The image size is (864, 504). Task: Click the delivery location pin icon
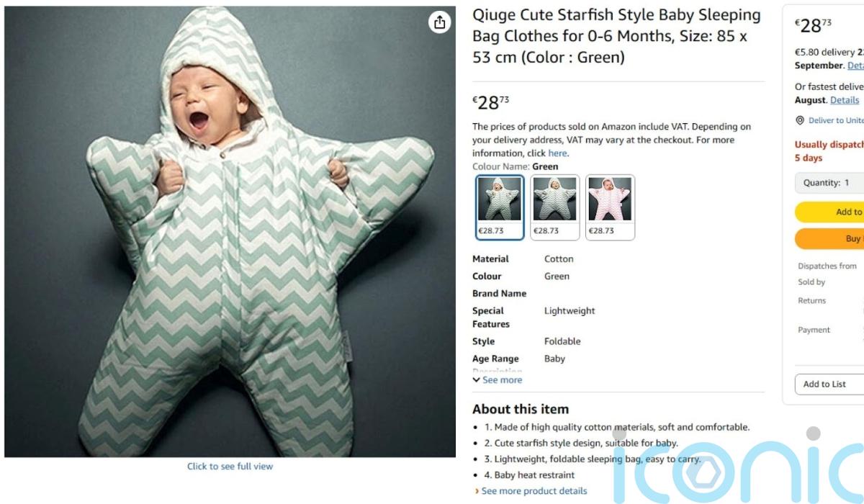click(799, 120)
